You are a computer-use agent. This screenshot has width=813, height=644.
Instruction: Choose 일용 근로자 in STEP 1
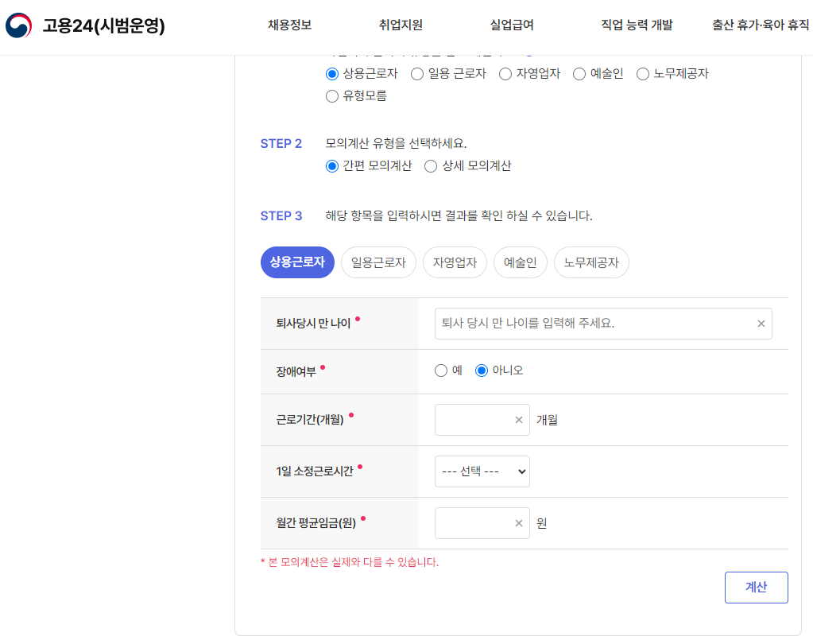click(416, 74)
